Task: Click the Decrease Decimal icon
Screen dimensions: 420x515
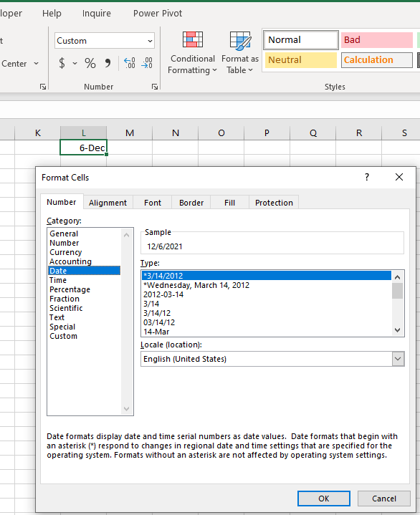Action: [147, 63]
